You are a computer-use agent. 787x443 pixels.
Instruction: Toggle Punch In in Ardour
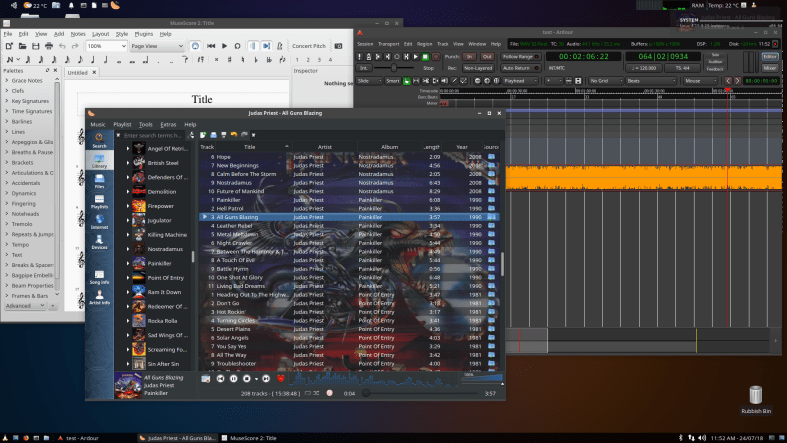point(470,57)
